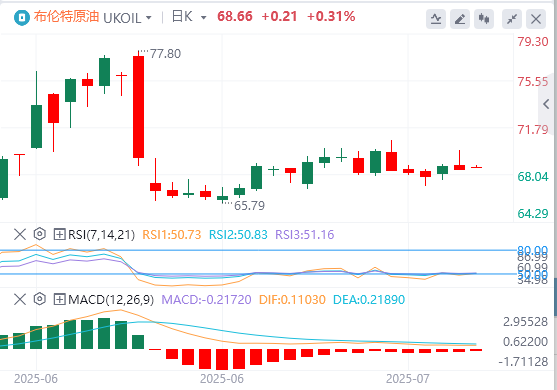The image size is (557, 390).
Task: Select the pencil drawing tool
Action: point(460,18)
